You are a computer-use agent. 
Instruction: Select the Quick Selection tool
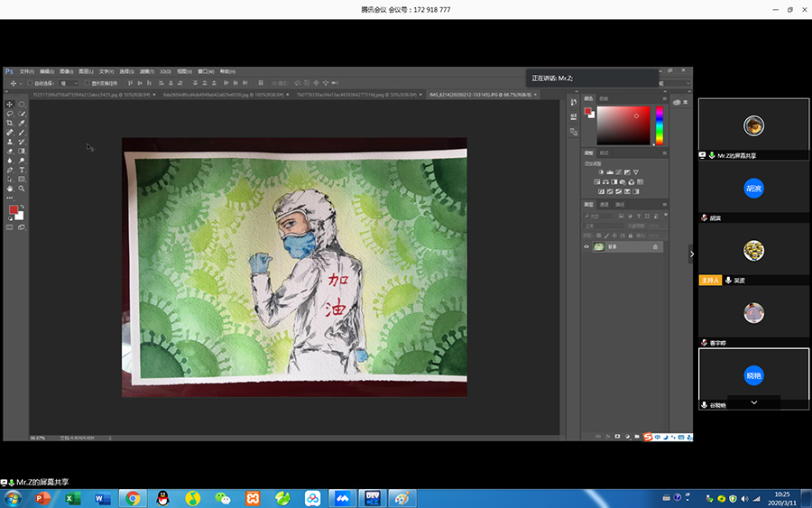tap(22, 114)
